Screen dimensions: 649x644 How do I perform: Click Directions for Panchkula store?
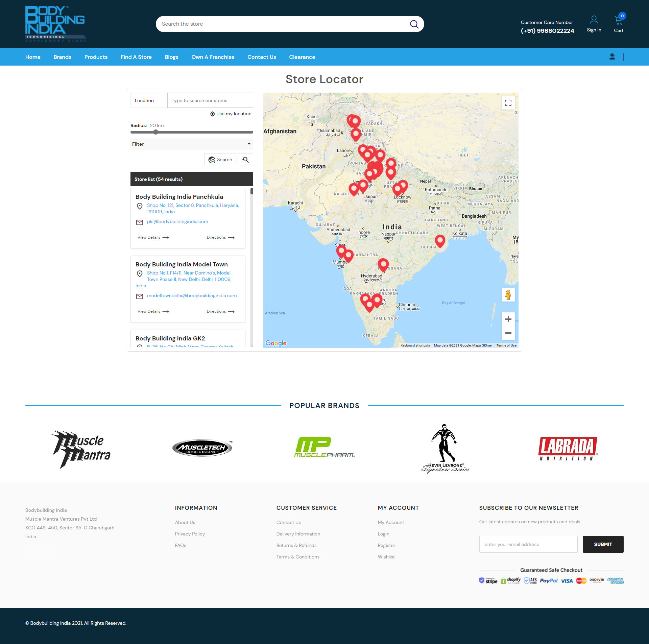pyautogui.click(x=221, y=237)
